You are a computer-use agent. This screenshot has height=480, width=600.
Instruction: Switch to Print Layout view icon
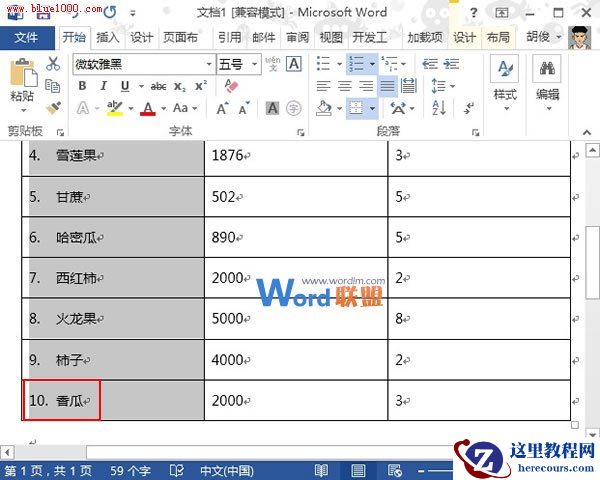359,470
